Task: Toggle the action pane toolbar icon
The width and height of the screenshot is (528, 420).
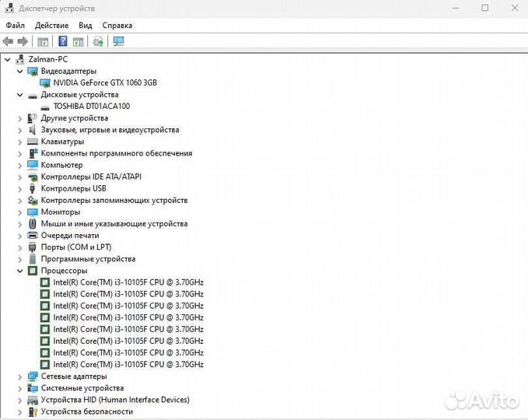Action: pos(79,41)
